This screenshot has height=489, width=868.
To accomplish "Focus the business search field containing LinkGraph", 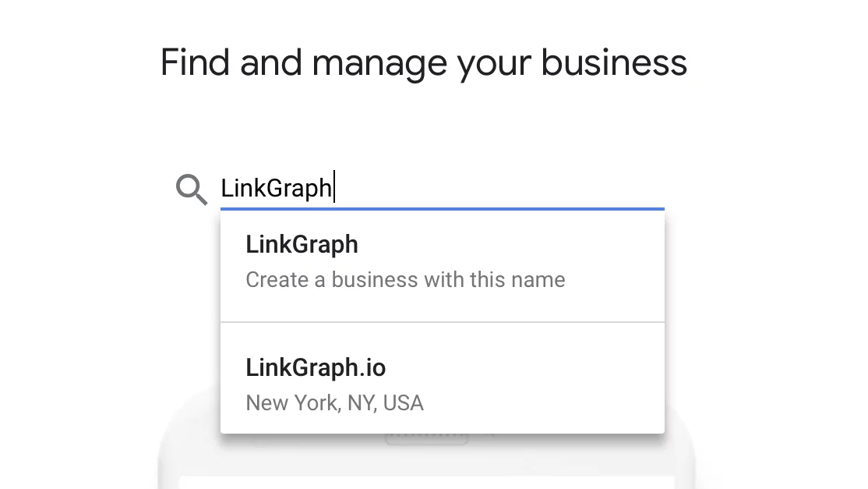I will pyautogui.click(x=443, y=188).
